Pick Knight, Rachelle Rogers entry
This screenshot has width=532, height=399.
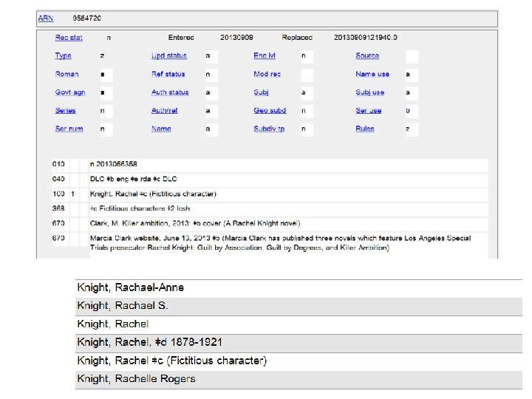(137, 379)
